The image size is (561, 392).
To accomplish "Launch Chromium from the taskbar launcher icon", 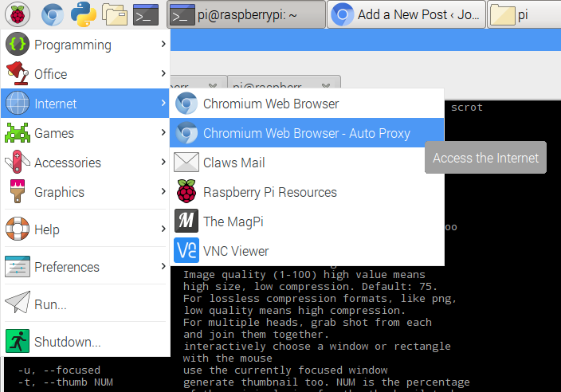I will coord(53,14).
